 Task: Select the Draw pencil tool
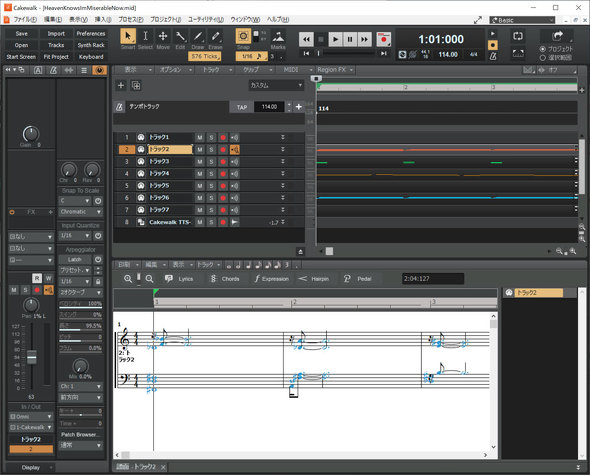coord(198,36)
